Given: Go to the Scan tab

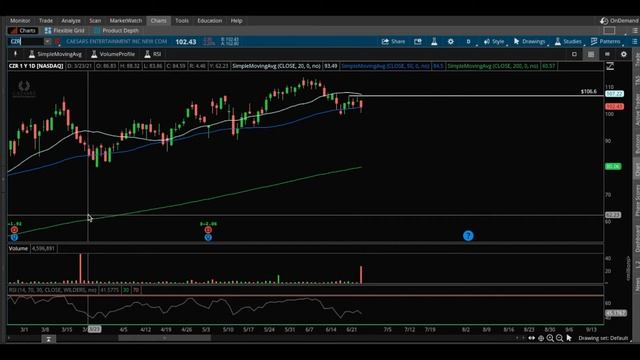Looking at the screenshot, I should pos(95,20).
